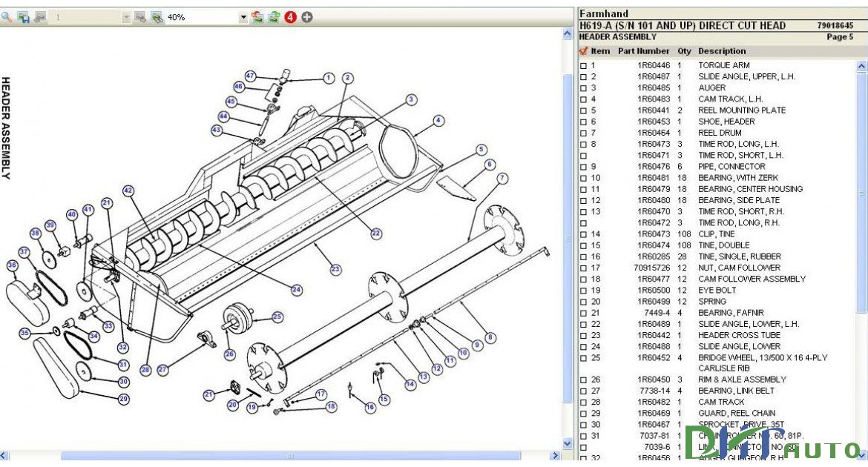Click the refresh image green-arrow icon

point(272,16)
